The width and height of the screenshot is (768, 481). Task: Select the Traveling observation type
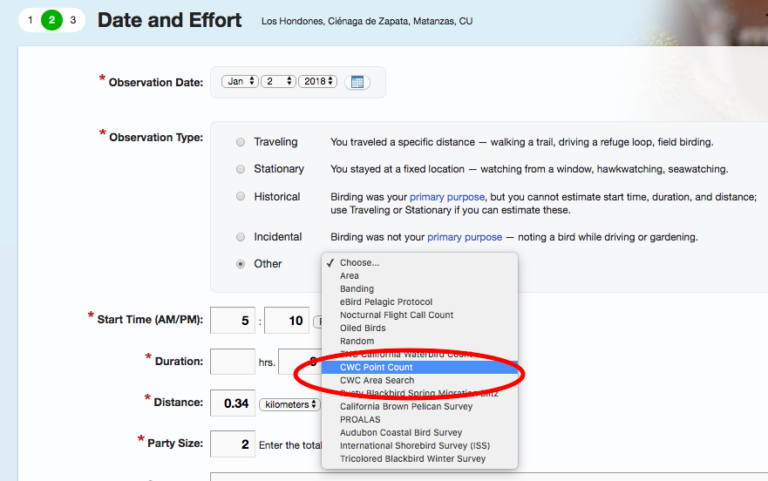click(x=240, y=142)
